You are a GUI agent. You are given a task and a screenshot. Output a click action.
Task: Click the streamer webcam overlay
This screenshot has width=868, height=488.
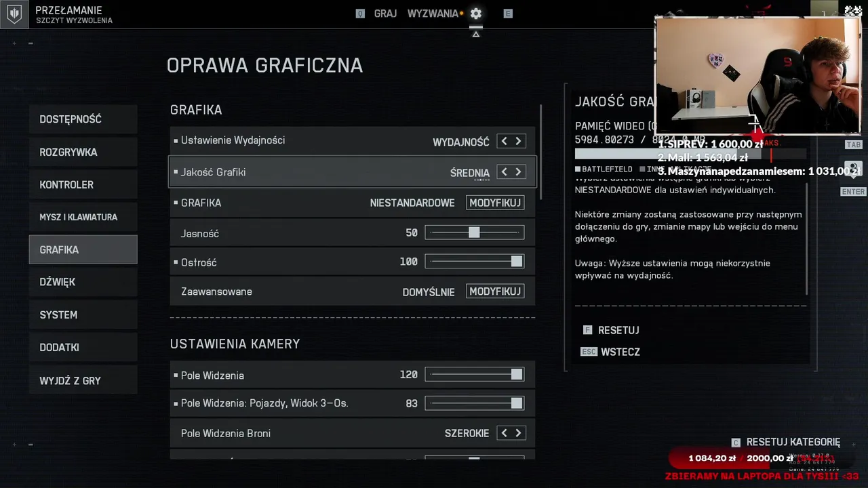757,75
